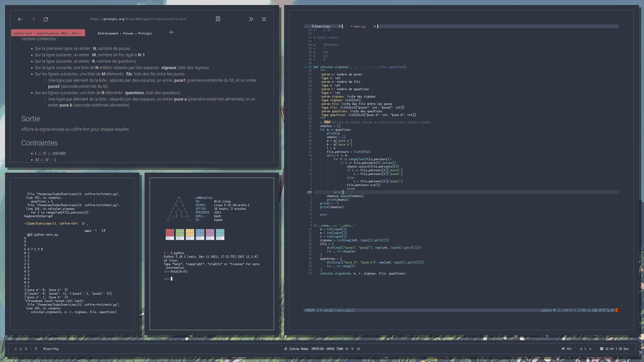644x362 pixels.
Task: Skip to previous music track
Action: pyautogui.click(x=347, y=349)
